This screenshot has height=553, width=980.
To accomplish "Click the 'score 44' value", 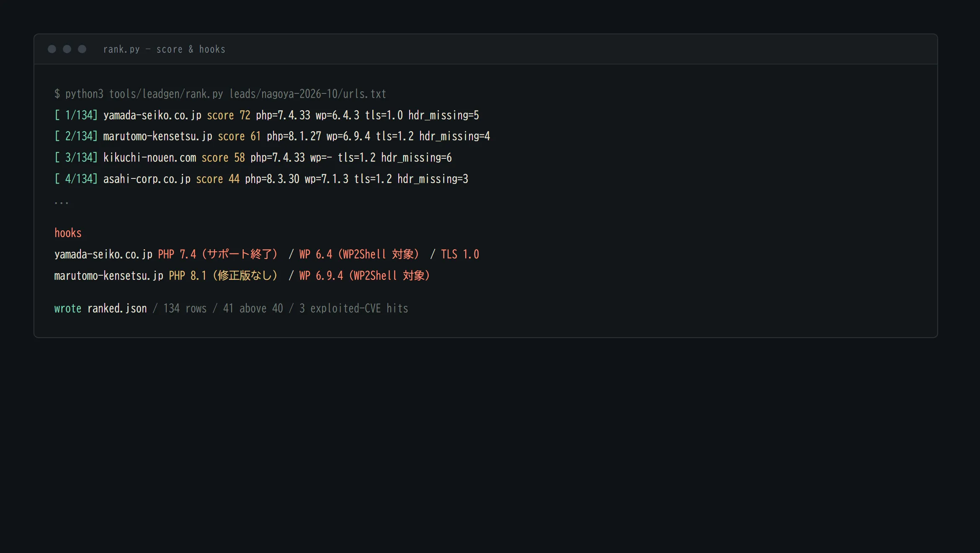I will tap(218, 179).
